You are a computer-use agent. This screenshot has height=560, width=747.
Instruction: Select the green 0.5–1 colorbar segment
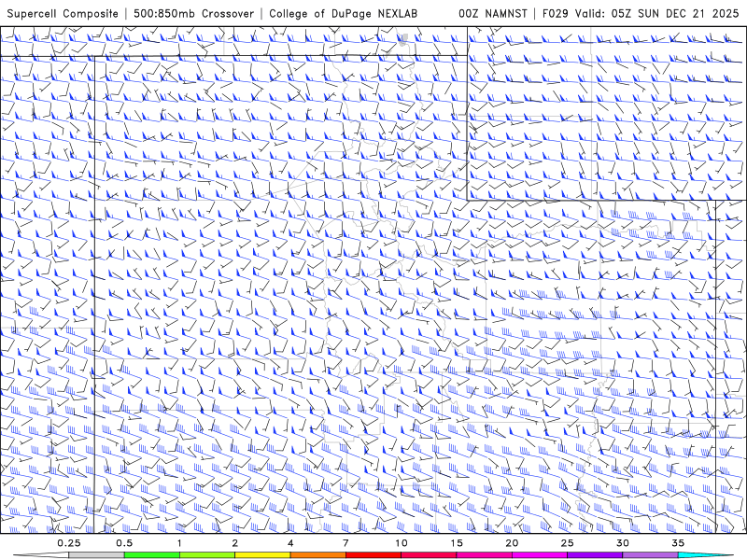[x=152, y=555]
